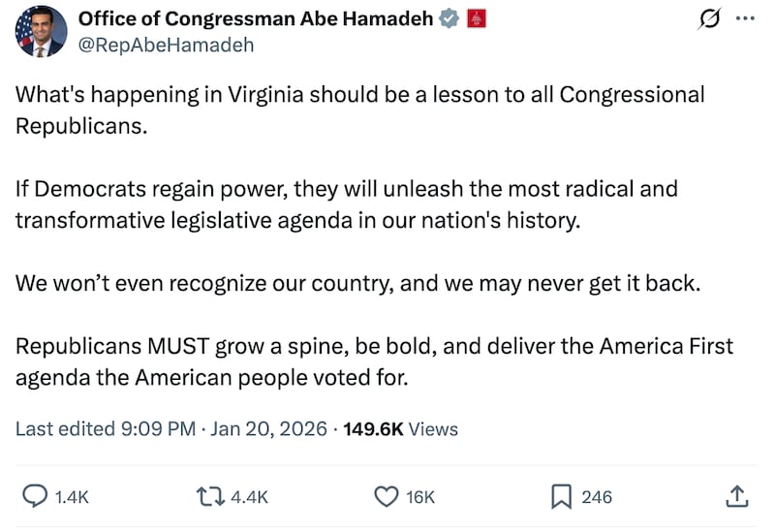Click the 16K likes count
Image resolution: width=775 pixels, height=532 pixels.
click(420, 497)
